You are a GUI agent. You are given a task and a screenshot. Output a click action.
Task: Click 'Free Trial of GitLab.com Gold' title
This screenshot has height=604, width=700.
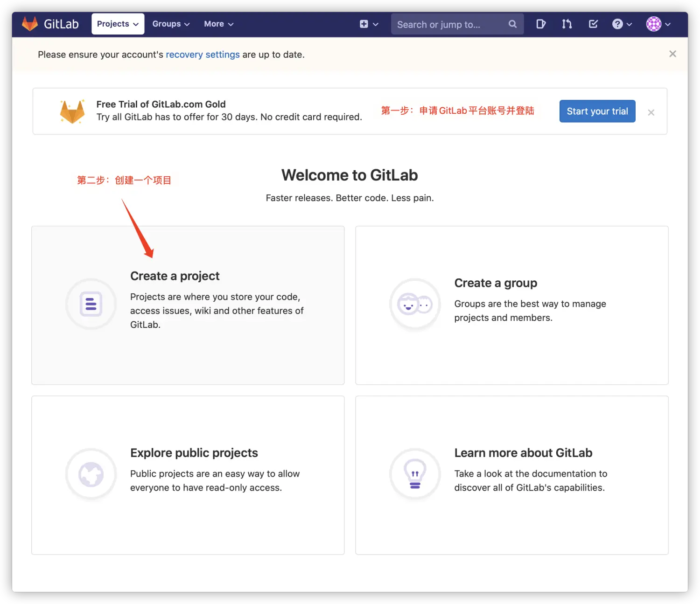coord(161,104)
